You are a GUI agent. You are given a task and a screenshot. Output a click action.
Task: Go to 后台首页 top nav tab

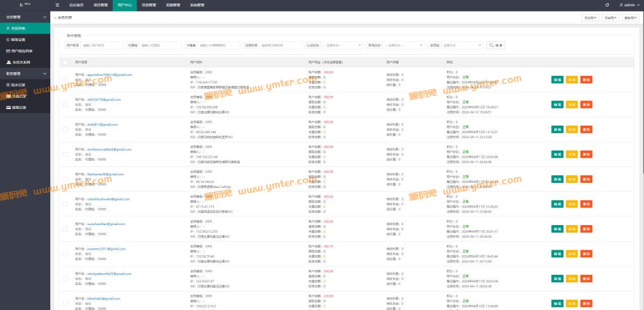click(77, 5)
